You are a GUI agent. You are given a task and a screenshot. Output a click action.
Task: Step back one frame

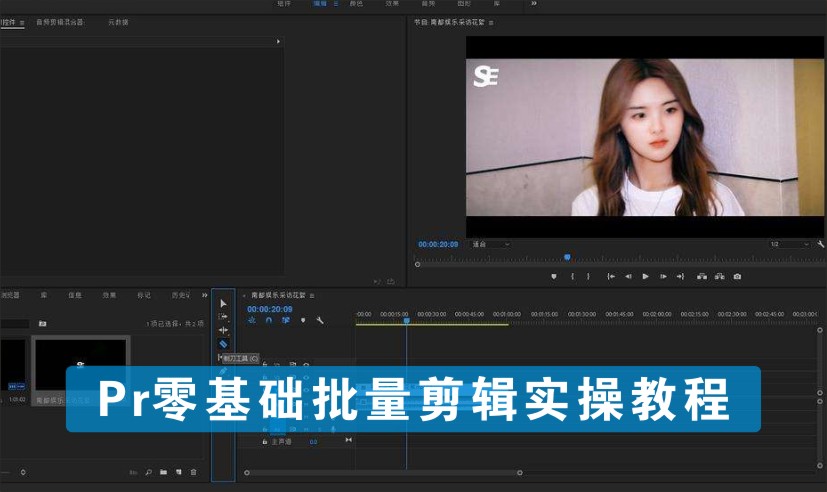(x=628, y=276)
